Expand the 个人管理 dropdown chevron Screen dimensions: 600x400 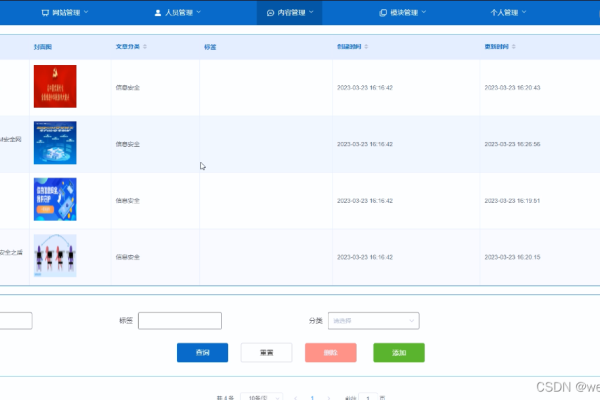pyautogui.click(x=524, y=12)
